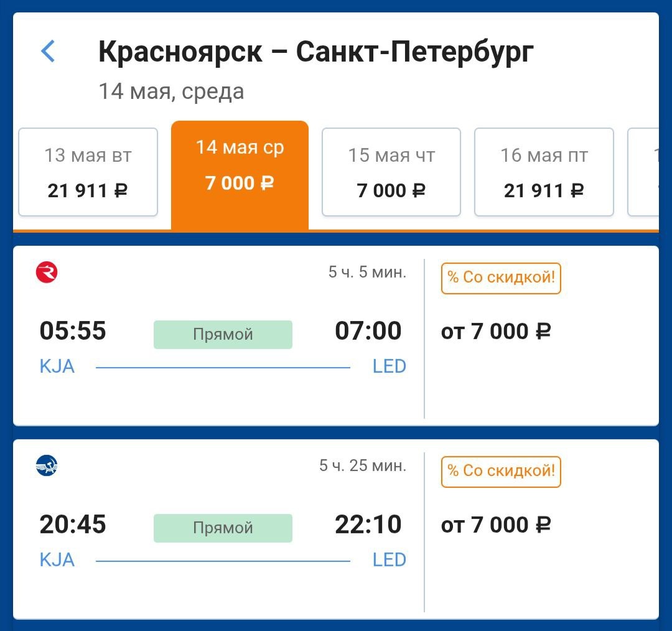Tap 'Прямой' label on the 05:55 flight
Screen dimensions: 672x631
click(x=223, y=335)
